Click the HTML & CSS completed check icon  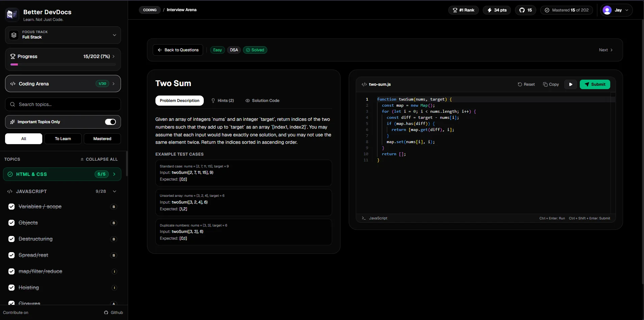click(x=10, y=174)
